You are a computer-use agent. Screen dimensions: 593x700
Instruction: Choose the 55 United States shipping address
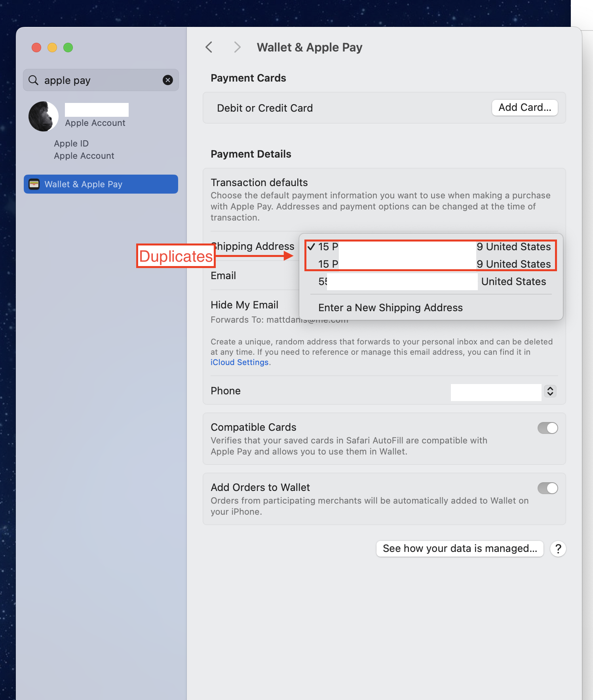click(431, 282)
